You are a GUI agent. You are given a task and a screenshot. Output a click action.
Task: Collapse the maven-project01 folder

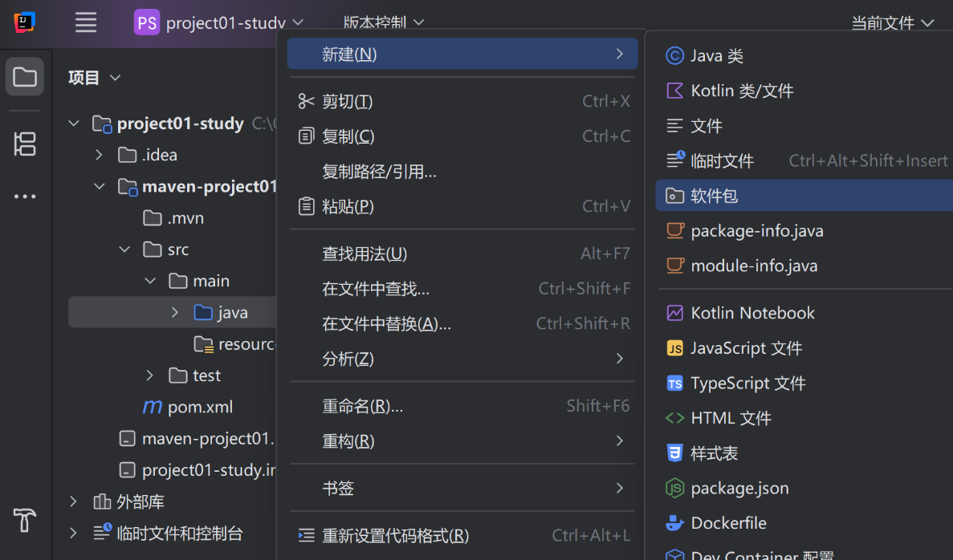(100, 185)
